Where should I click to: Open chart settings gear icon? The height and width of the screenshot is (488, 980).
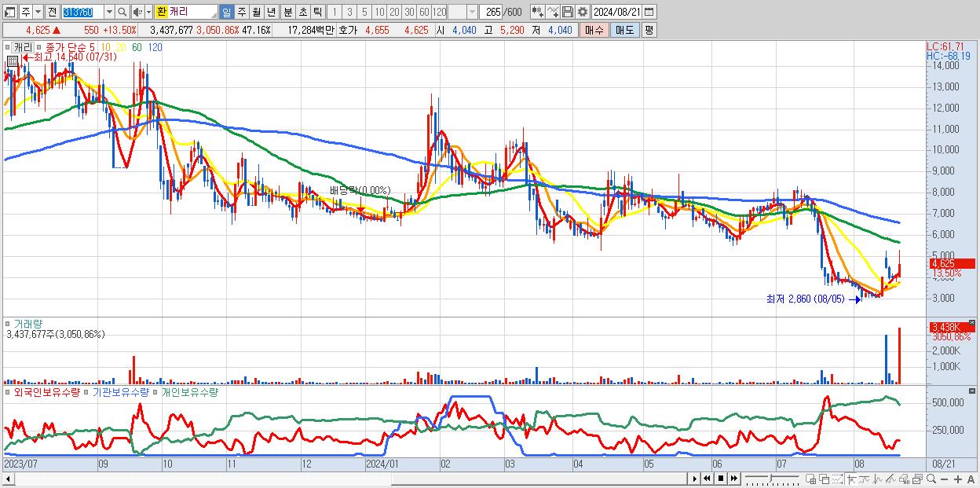tap(582, 12)
